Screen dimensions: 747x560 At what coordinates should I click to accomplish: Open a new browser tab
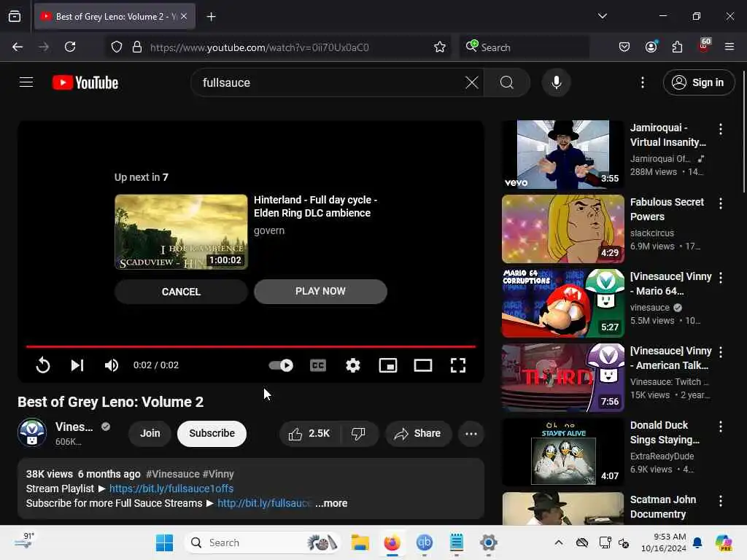[x=211, y=17]
